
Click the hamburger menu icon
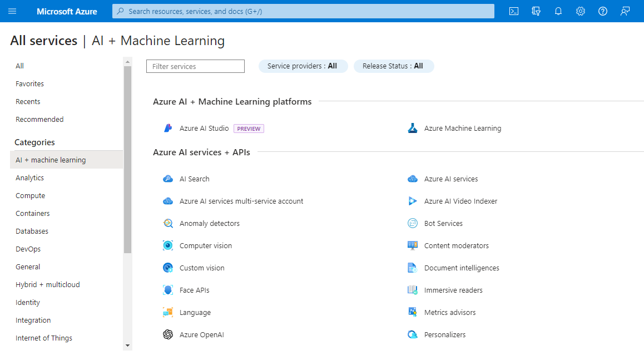(x=12, y=11)
